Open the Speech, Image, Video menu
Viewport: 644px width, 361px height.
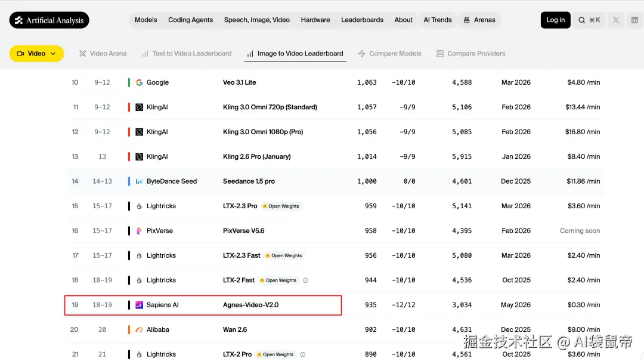click(x=256, y=20)
